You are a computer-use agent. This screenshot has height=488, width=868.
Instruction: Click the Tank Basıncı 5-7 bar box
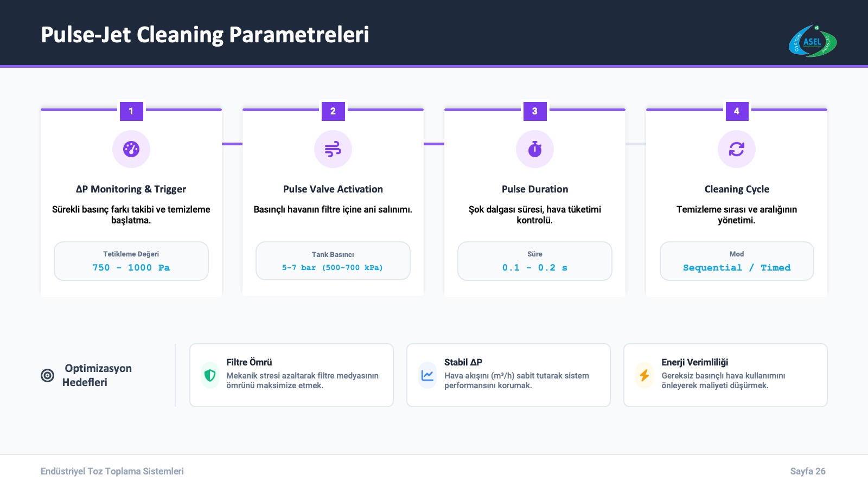coord(333,261)
